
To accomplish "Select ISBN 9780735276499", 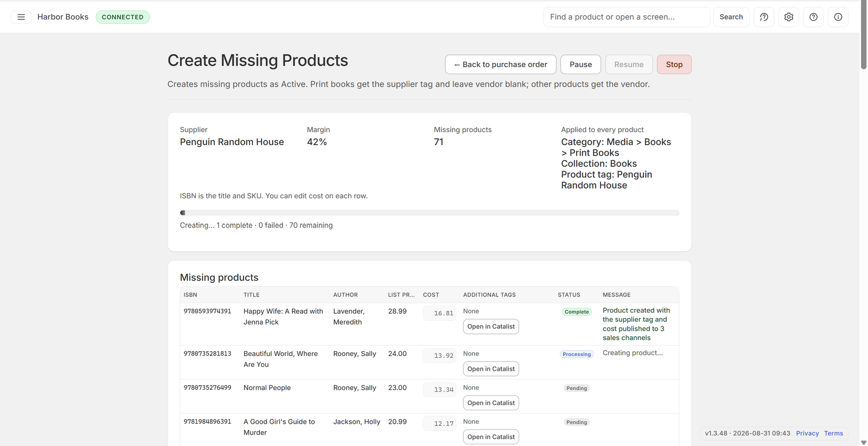I will point(207,387).
